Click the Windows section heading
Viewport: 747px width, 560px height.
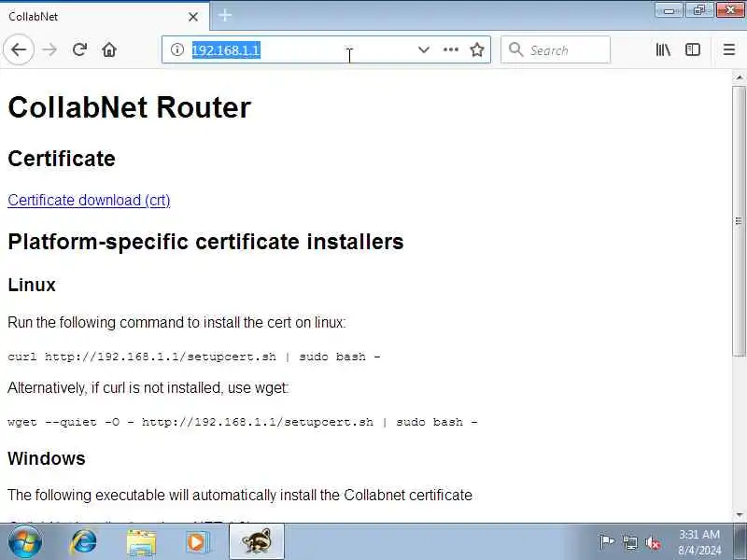click(46, 458)
